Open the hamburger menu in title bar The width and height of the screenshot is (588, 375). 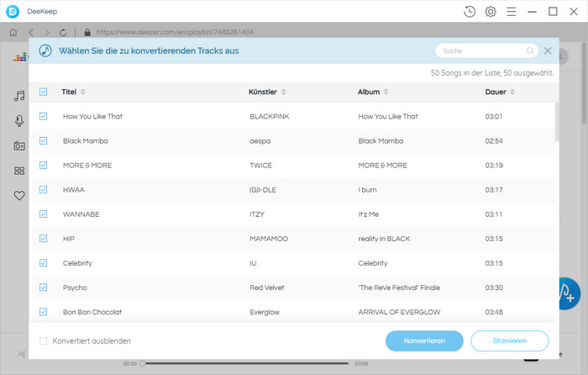pyautogui.click(x=511, y=12)
